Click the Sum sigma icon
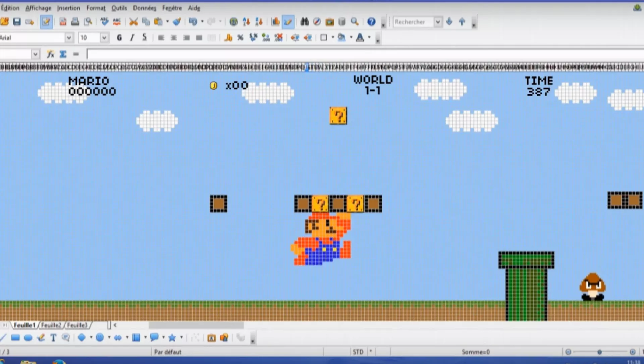The height and width of the screenshot is (364, 644). pyautogui.click(x=63, y=54)
